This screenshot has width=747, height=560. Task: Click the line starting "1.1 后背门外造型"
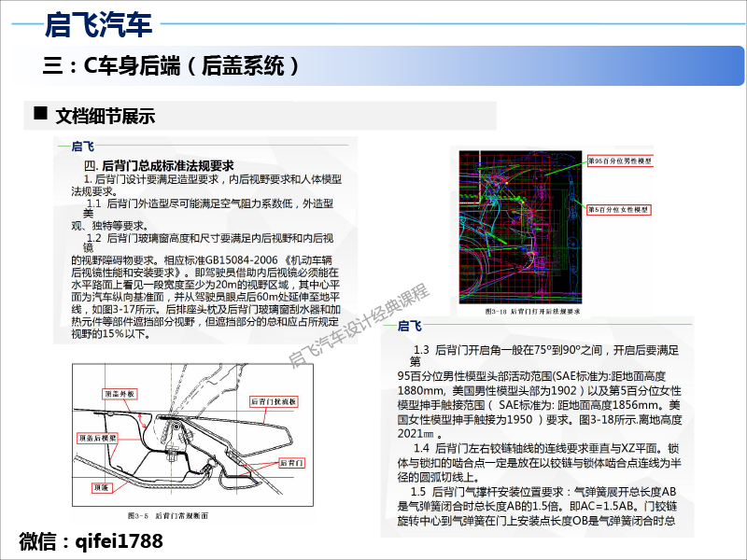tap(210, 203)
